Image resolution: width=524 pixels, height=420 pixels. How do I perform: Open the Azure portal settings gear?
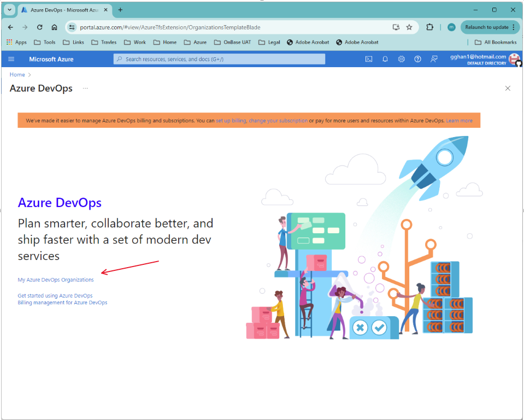click(x=402, y=59)
